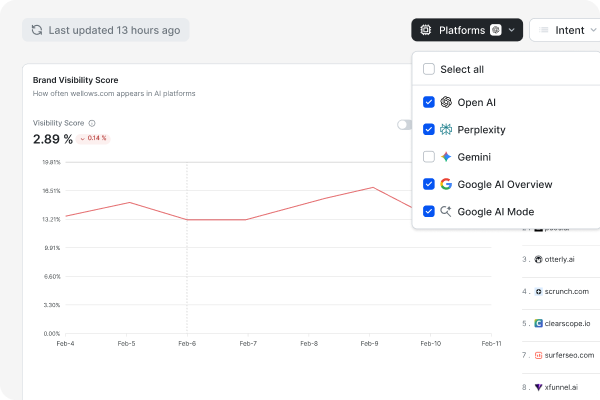Open the surferseo.com competitor link
This screenshot has width=600, height=400.
pyautogui.click(x=569, y=355)
